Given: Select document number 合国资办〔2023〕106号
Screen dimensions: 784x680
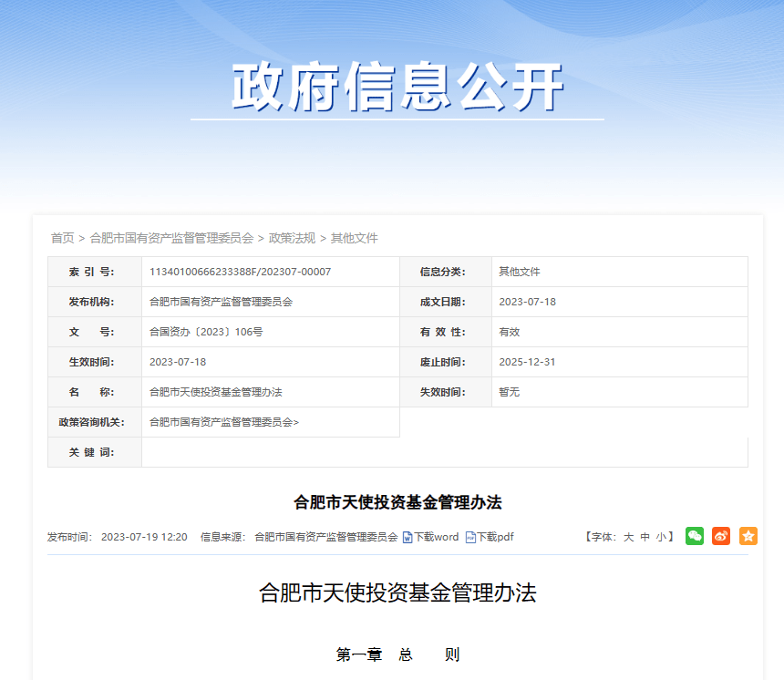Looking at the screenshot, I should pos(206,332).
